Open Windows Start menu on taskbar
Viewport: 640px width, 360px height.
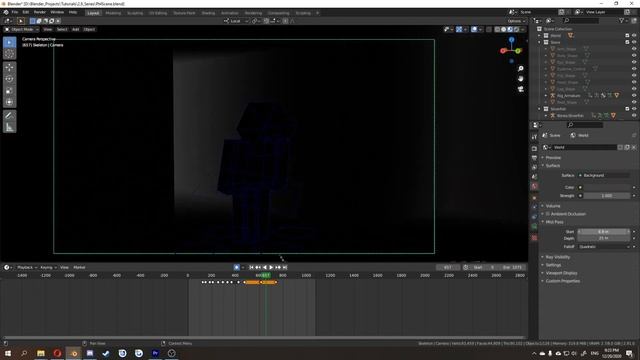[x=8, y=353]
